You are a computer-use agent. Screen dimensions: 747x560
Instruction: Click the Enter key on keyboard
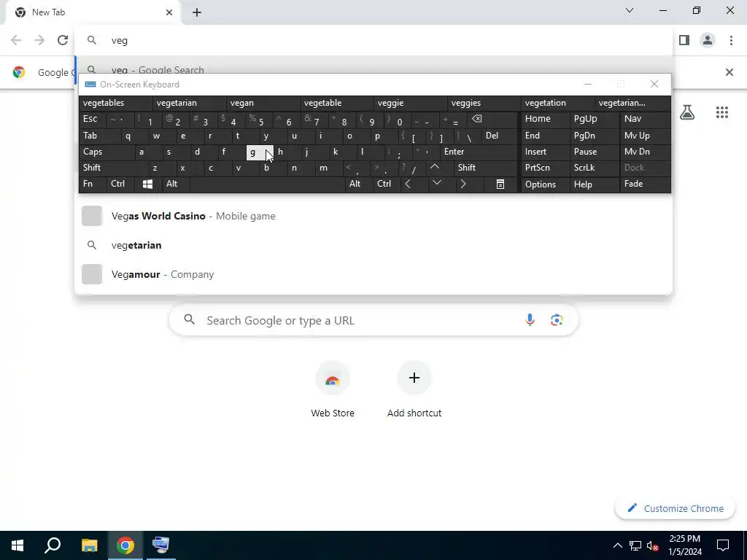479,152
